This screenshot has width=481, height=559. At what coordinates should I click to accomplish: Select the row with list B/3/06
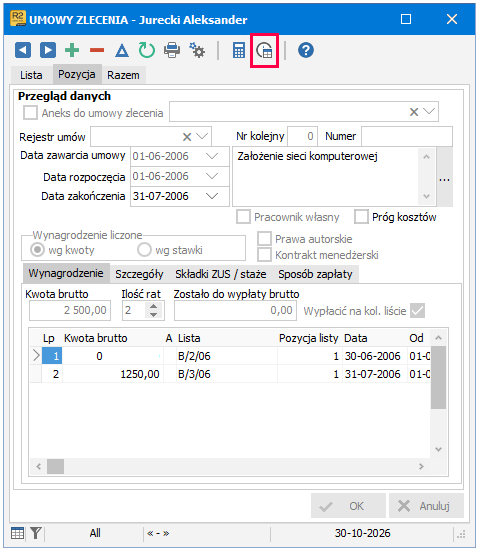pos(230,374)
